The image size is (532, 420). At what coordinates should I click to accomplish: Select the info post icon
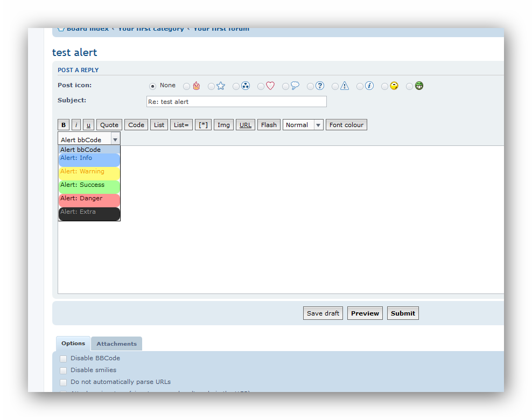pos(369,86)
